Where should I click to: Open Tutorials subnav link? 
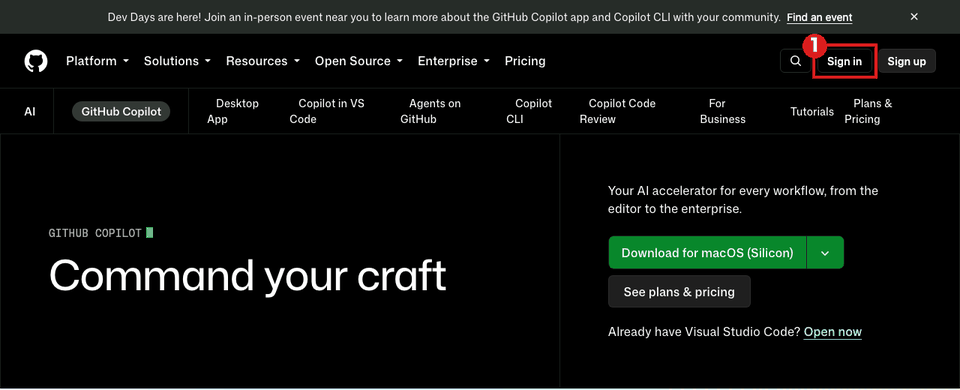[812, 111]
